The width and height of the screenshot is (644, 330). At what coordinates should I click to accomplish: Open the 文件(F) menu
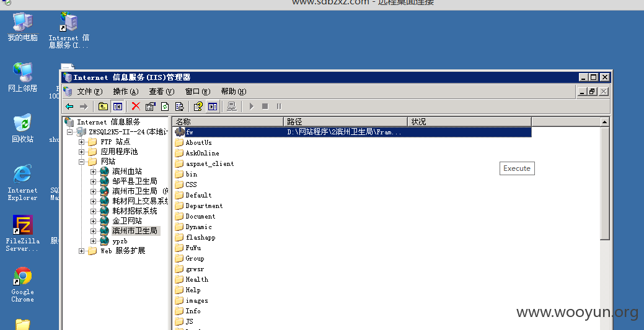(x=89, y=92)
